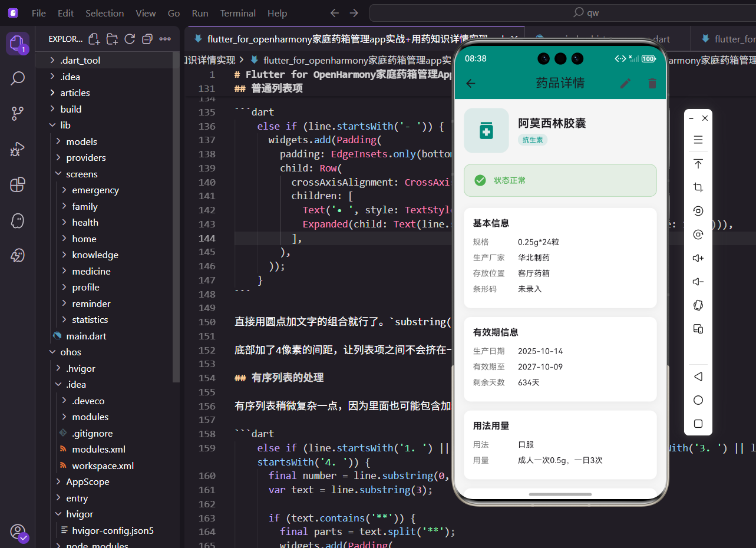Open the Run and Debug icon
Viewport: 756px width, 548px height.
point(18,149)
